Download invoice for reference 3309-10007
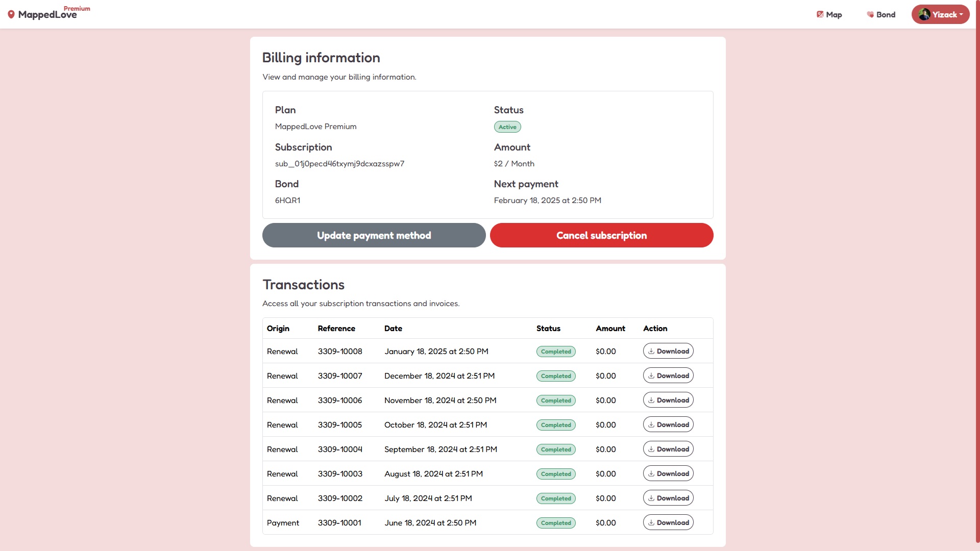Image resolution: width=980 pixels, height=551 pixels. click(668, 375)
